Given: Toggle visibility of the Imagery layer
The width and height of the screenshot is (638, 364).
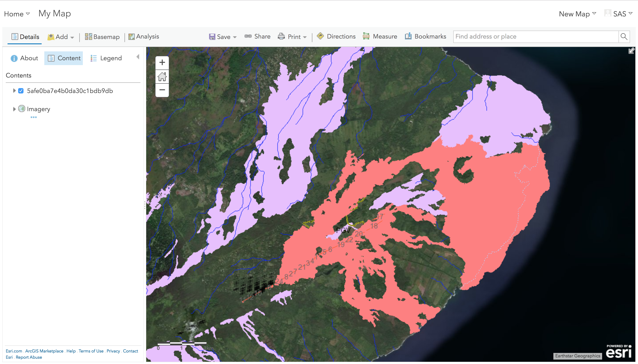Looking at the screenshot, I should click(22, 109).
